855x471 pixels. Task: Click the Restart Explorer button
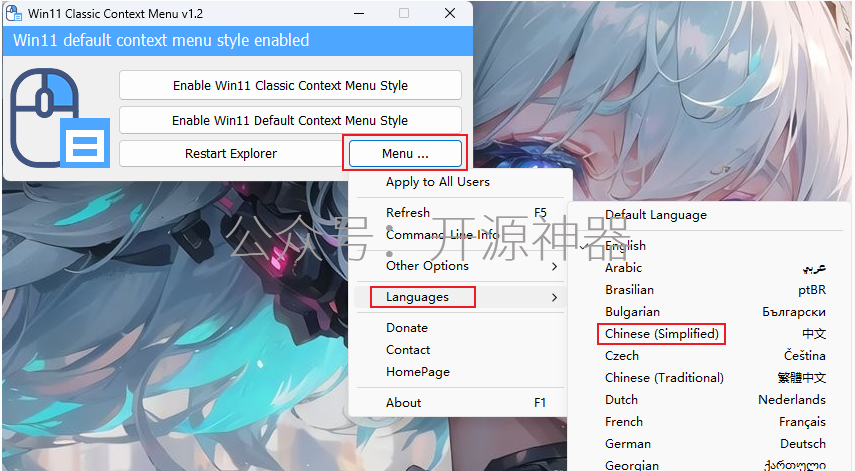pyautogui.click(x=231, y=154)
